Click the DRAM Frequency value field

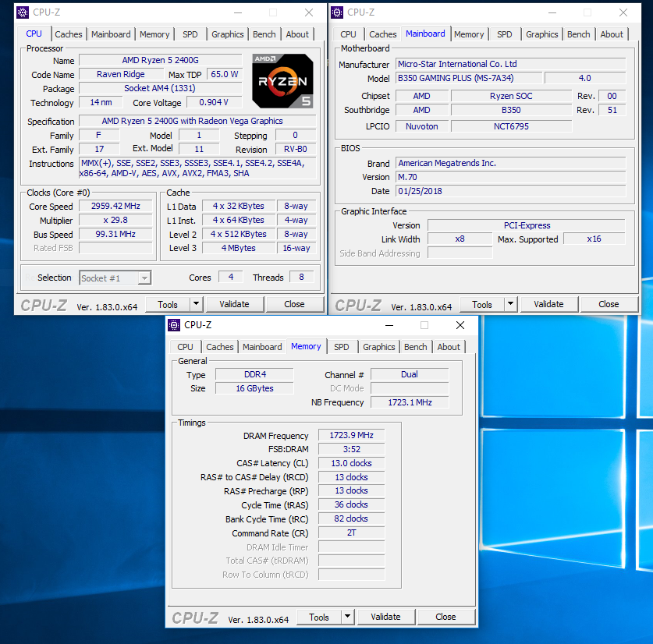[x=351, y=436]
